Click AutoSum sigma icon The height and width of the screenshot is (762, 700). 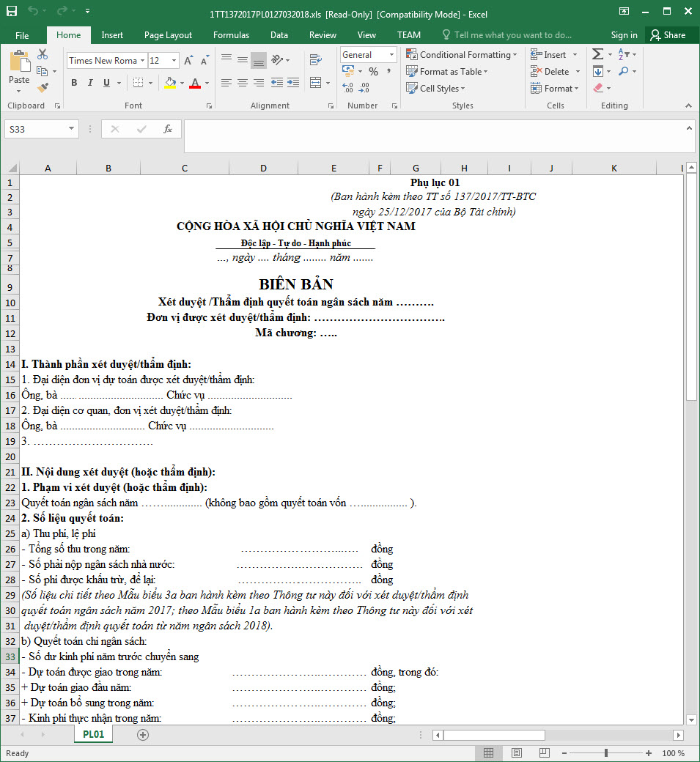coord(598,54)
